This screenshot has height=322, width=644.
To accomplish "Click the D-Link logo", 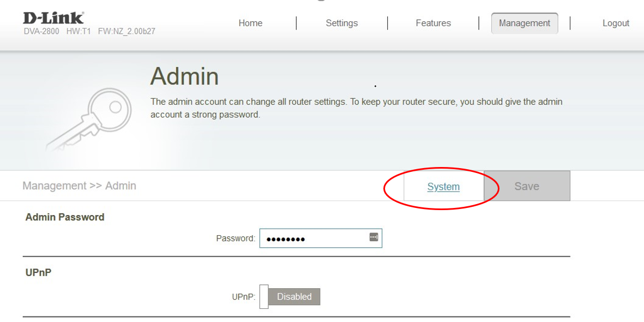I will [53, 19].
